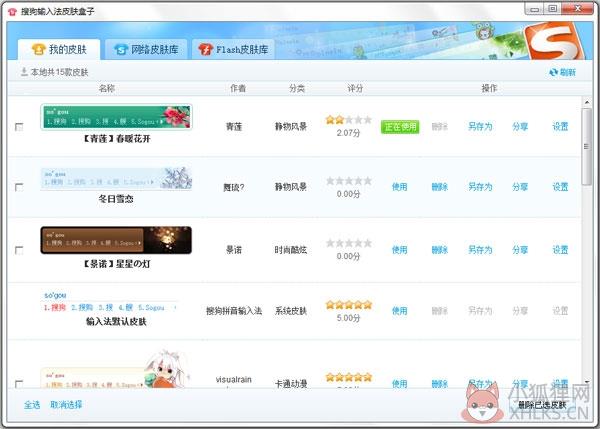The image size is (600, 429).
Task: Select the visualrain cartoon skin thumbnail
Action: [x=116, y=369]
